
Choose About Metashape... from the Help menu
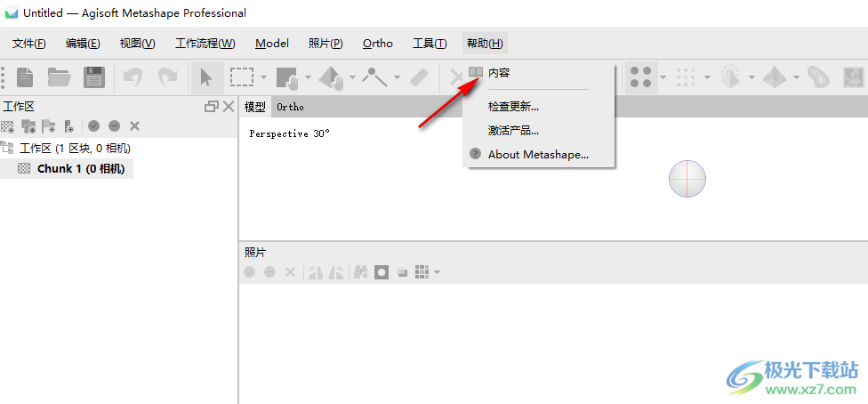tap(539, 155)
